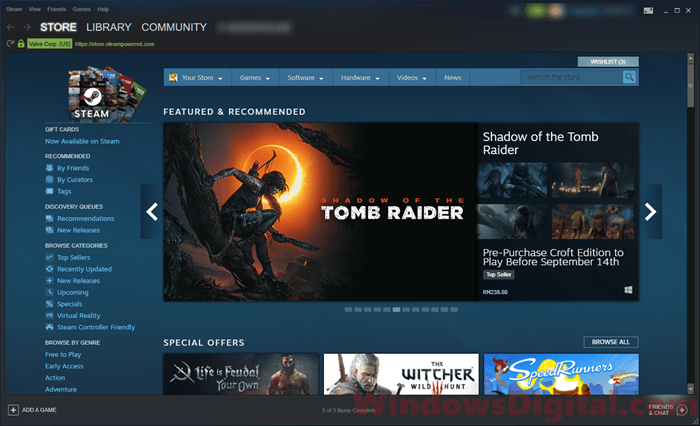This screenshot has height=426, width=700.
Task: Open the Your Store dropdown
Action: (x=197, y=77)
